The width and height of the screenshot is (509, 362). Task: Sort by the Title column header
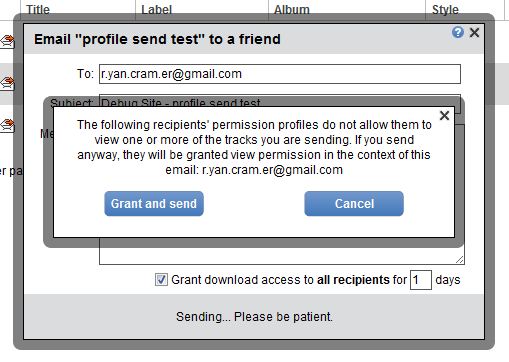[x=38, y=9]
